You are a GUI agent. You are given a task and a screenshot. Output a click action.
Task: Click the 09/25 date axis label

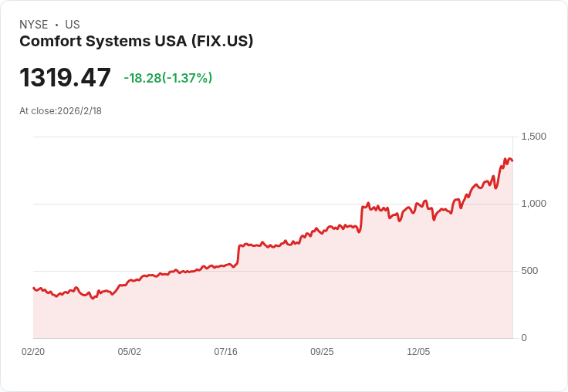point(322,351)
